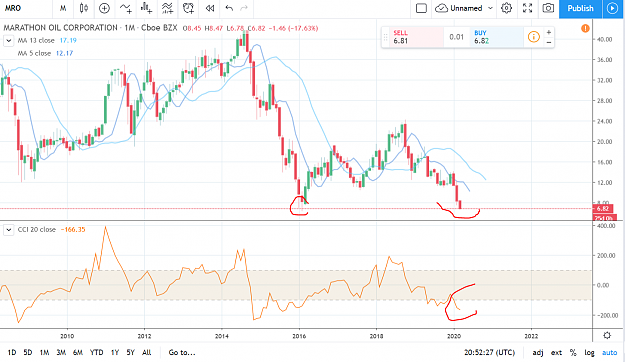
Task: Open indicator templates icon
Action: pos(167,8)
